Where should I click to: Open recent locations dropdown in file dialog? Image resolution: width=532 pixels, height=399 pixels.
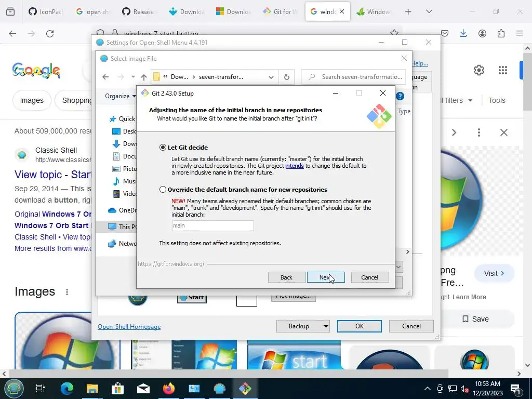point(133,77)
